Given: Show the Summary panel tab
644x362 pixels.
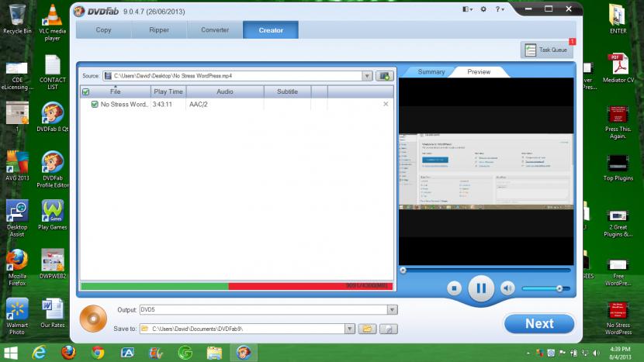Looking at the screenshot, I should 431,72.
